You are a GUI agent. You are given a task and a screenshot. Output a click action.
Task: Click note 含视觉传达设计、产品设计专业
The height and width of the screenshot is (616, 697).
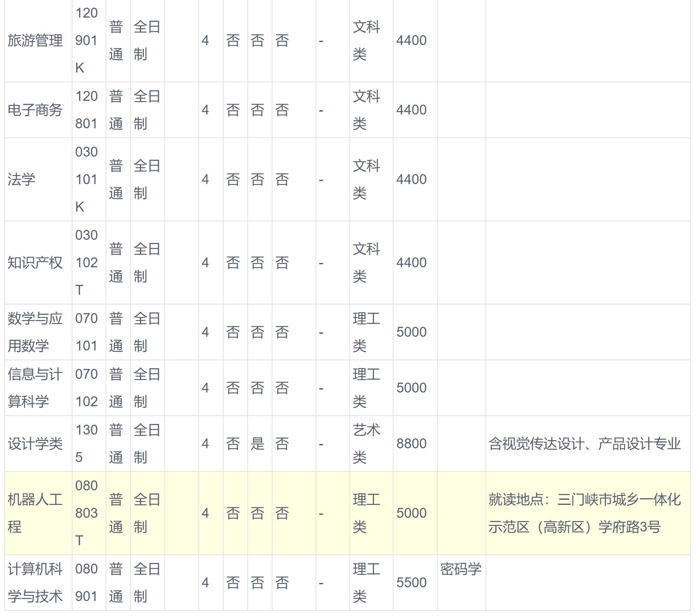[585, 444]
